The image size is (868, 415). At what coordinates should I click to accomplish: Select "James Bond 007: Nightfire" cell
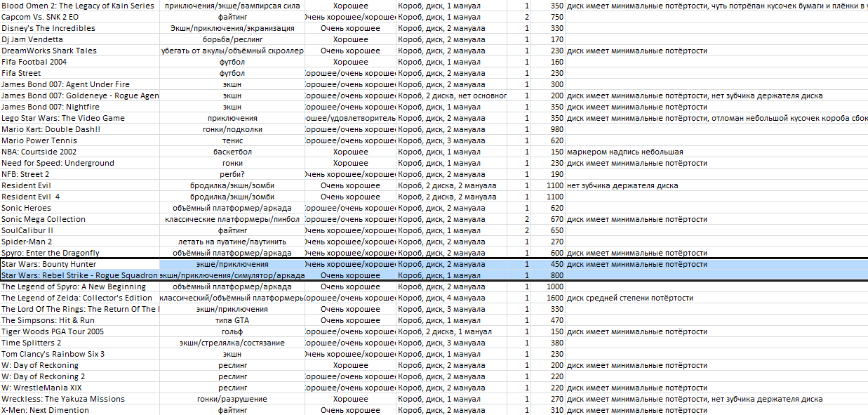pos(80,107)
